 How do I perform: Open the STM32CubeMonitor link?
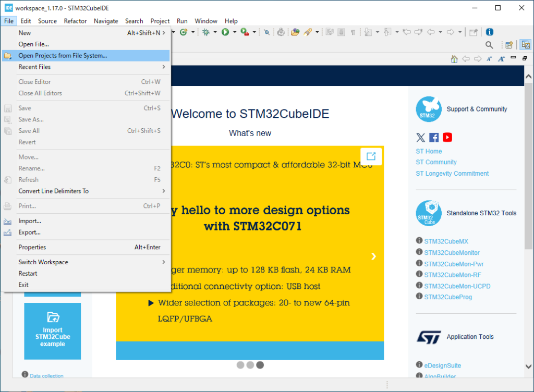[452, 253]
